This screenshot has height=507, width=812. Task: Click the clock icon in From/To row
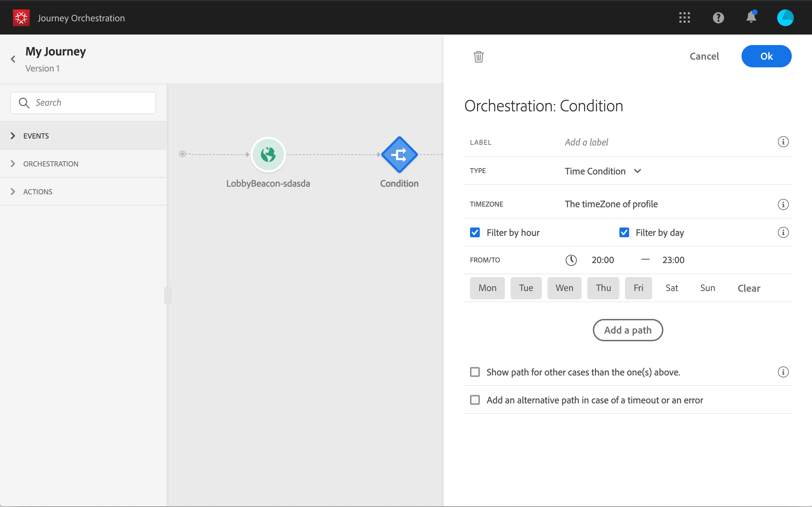pos(571,260)
